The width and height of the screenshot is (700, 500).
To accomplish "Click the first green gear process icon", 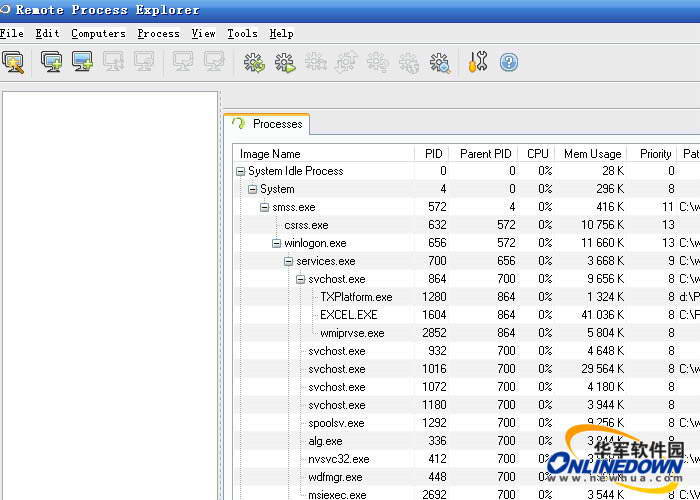I will [x=254, y=63].
